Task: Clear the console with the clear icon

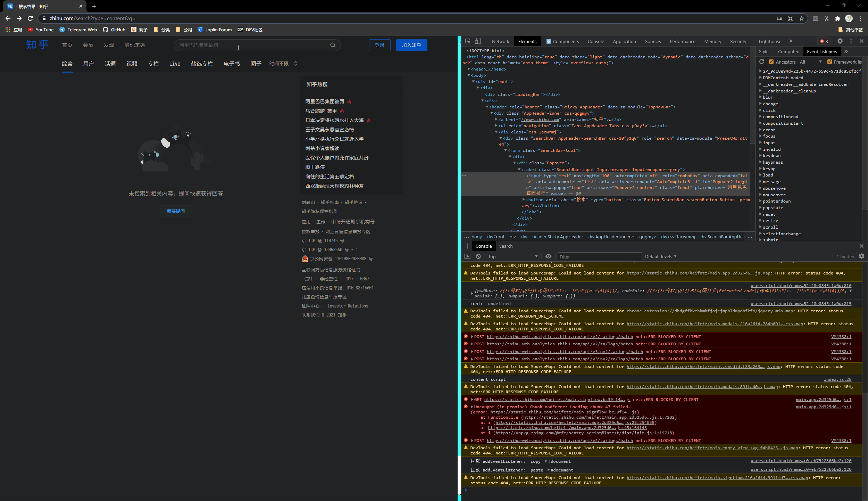Action: (x=478, y=256)
